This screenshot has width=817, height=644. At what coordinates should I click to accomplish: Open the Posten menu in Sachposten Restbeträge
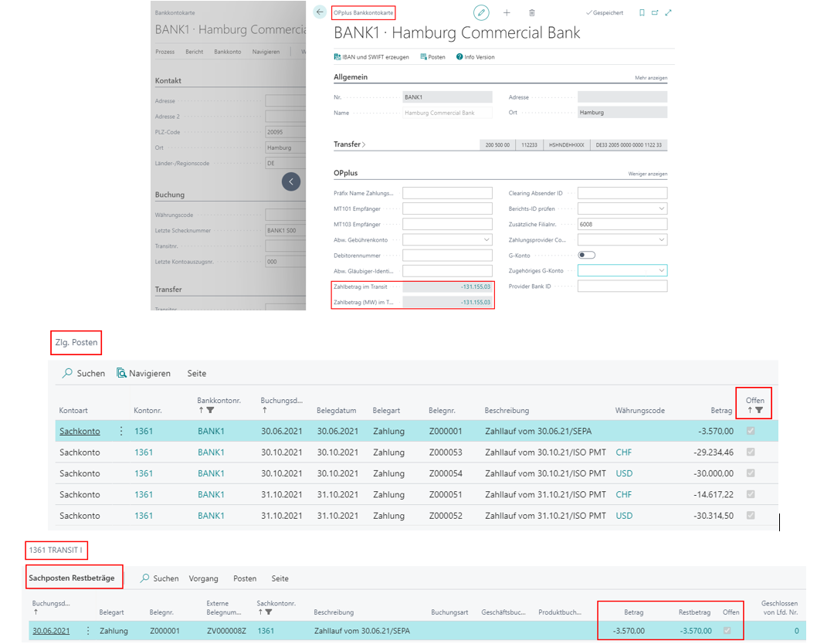245,578
